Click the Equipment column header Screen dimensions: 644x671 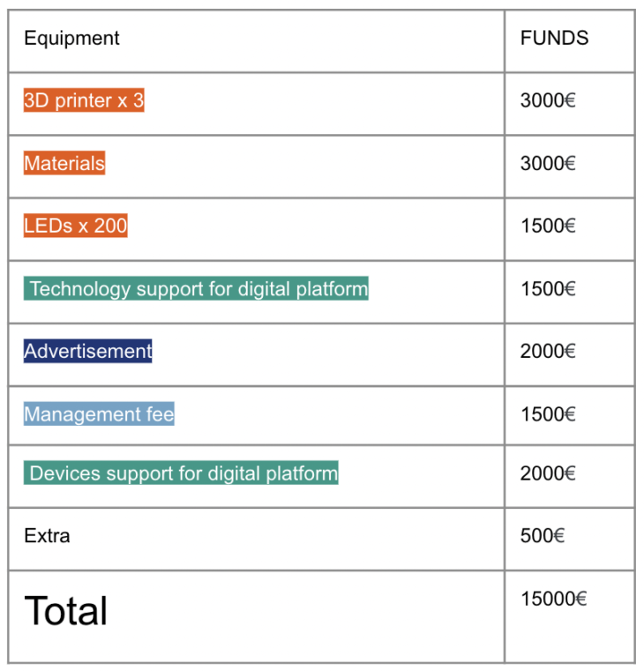[71, 39]
